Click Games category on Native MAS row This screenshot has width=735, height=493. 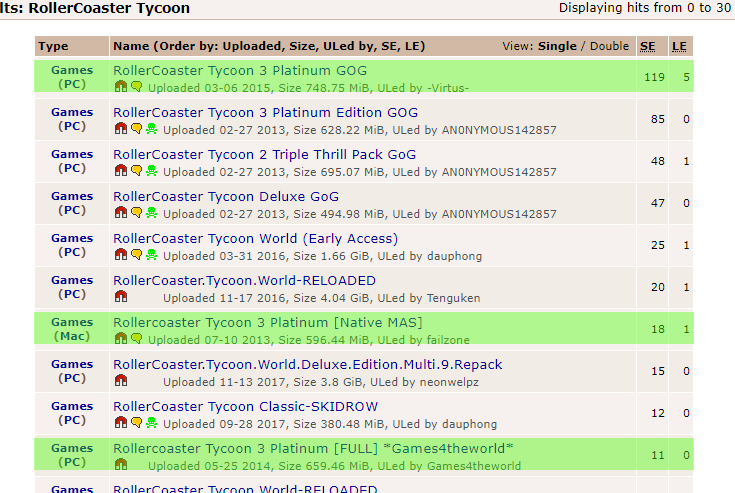coord(72,322)
